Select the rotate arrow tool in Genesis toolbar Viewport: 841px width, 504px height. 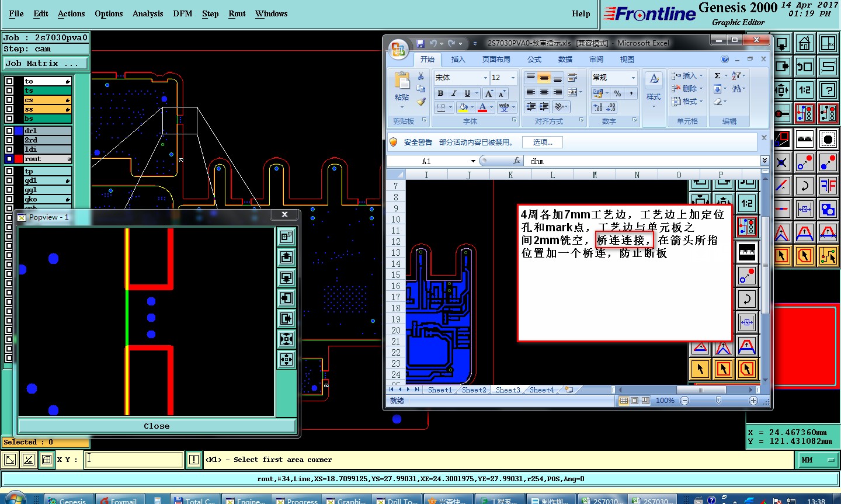(804, 186)
